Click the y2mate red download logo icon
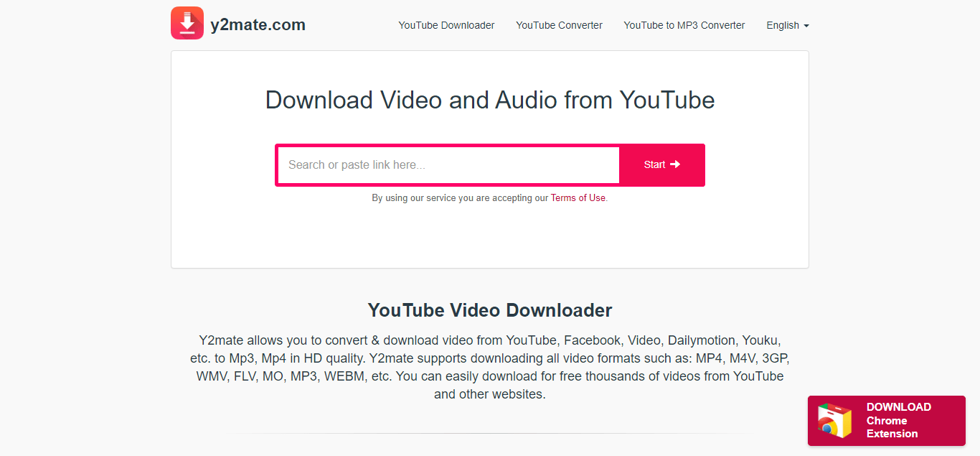980x456 pixels. [x=187, y=23]
